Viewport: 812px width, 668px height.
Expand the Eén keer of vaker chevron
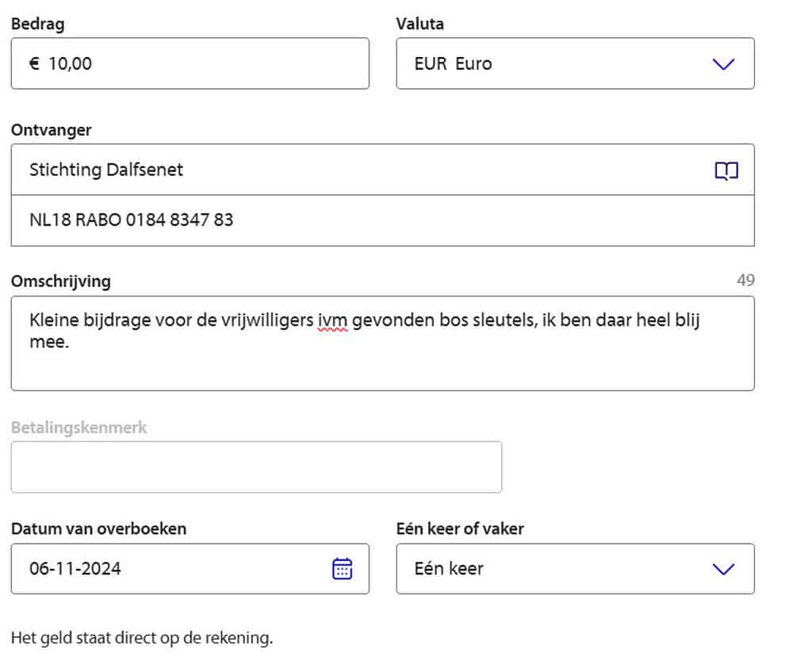click(x=723, y=569)
